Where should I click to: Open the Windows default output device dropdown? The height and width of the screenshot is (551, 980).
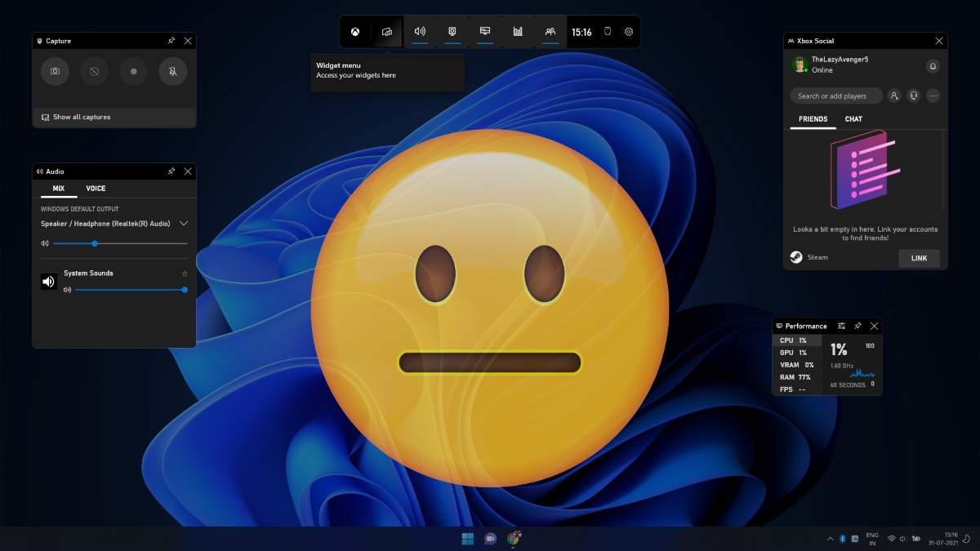(x=183, y=223)
